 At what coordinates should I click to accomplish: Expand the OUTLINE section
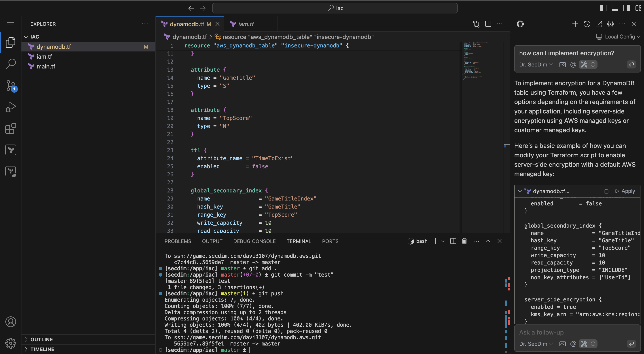click(42, 339)
